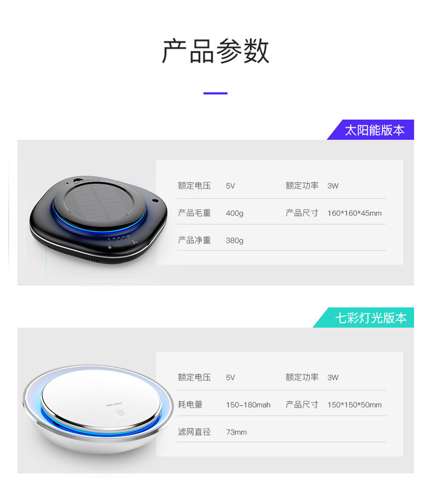Screen dimensions: 431x504
Task: Click the power icon on the white purifier
Action: pyautogui.click(x=120, y=413)
